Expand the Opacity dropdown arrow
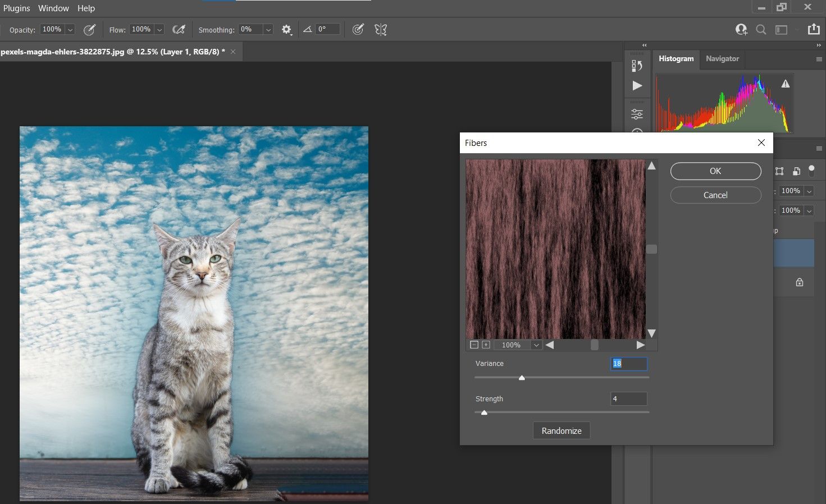 coord(70,30)
